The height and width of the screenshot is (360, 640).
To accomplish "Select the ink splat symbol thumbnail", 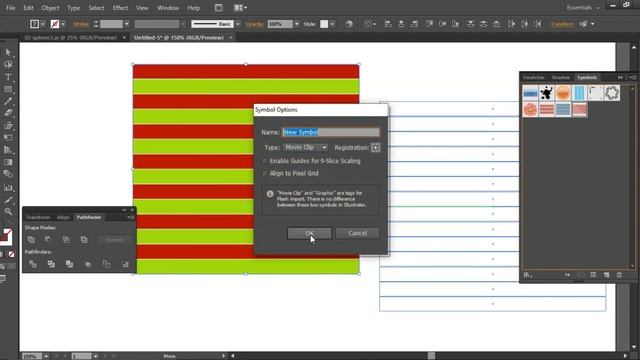I will coord(546,93).
